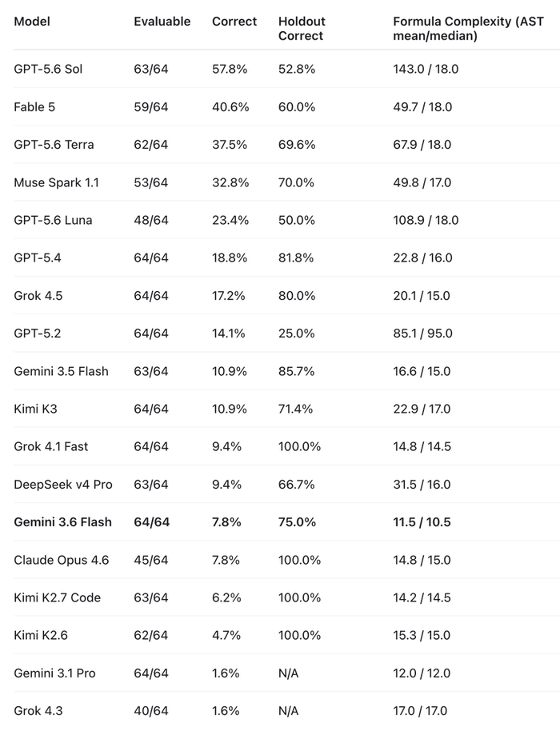Click the 85.7% holdout value for Gemini 3.5 Flash
The height and width of the screenshot is (735, 560).
(x=297, y=371)
